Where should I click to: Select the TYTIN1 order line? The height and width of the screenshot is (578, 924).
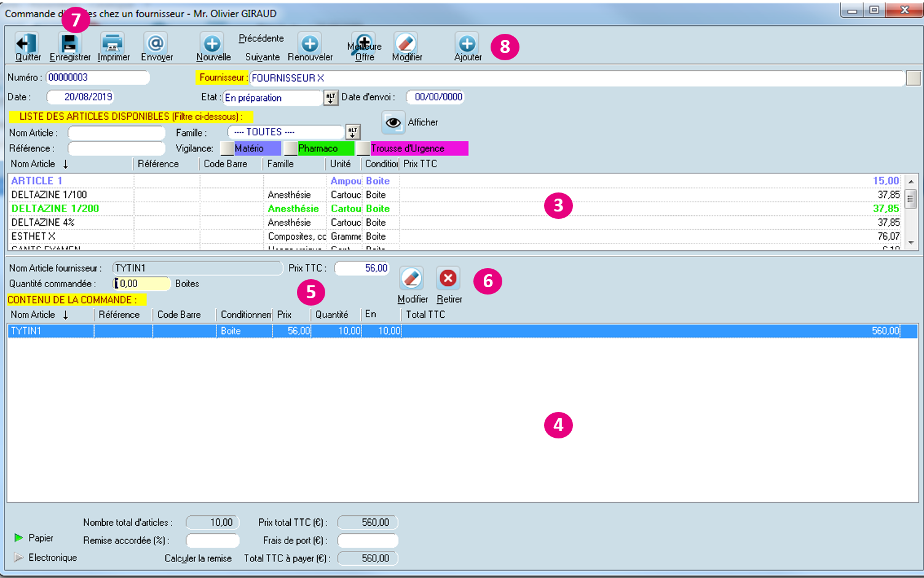[462, 331]
